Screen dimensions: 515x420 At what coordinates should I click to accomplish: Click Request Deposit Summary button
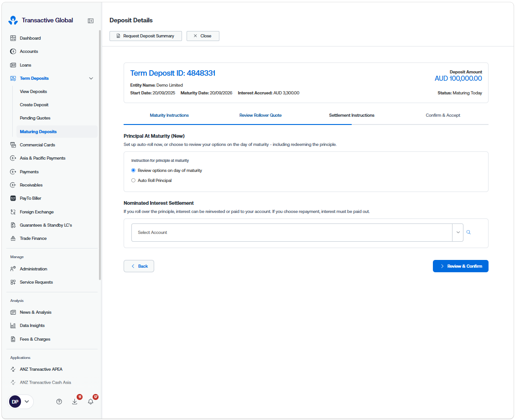click(146, 36)
